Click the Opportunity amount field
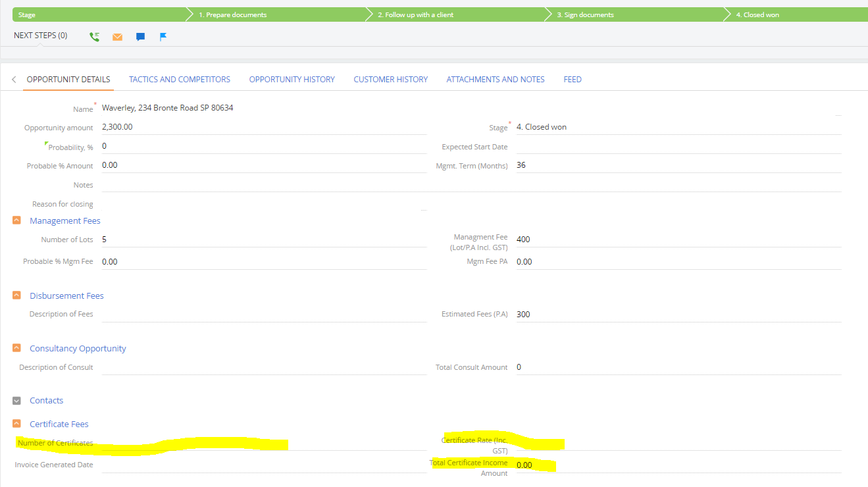Screen dimensions: 868x487 pyautogui.click(x=263, y=127)
